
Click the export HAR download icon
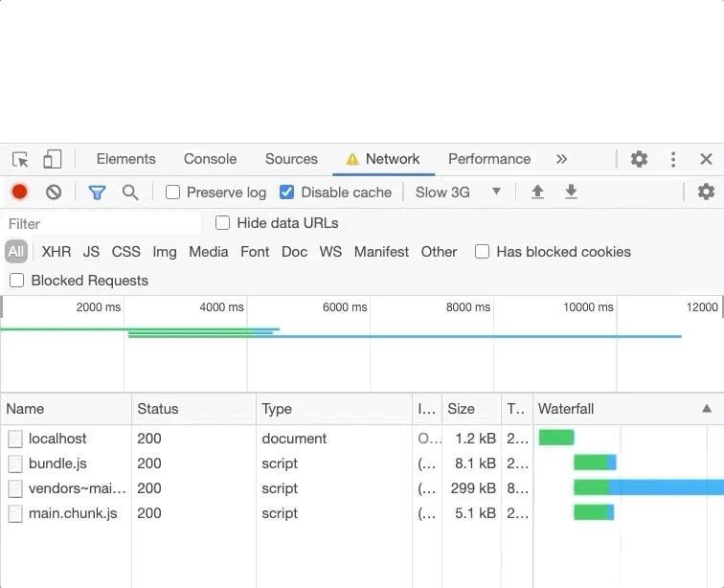pos(571,192)
